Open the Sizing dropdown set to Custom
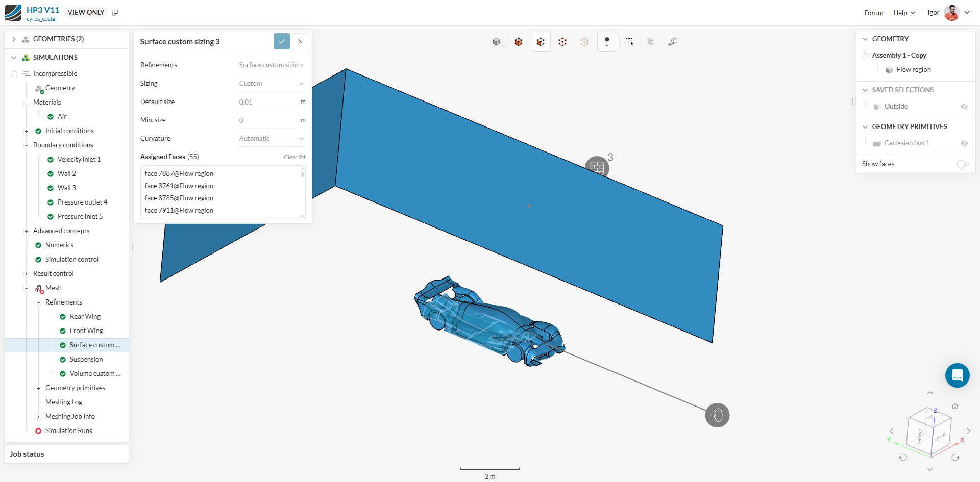The width and height of the screenshot is (980, 482). point(271,84)
